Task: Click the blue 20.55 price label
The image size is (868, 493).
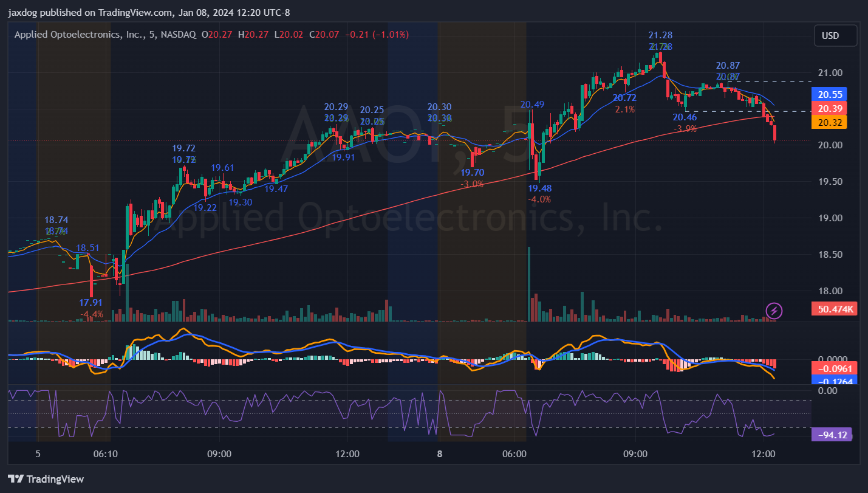Action: click(829, 94)
